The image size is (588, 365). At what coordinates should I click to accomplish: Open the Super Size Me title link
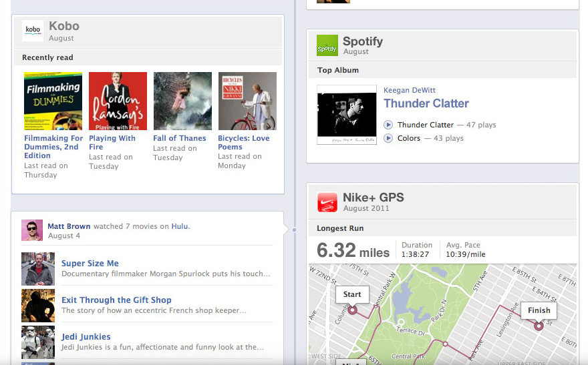point(90,263)
